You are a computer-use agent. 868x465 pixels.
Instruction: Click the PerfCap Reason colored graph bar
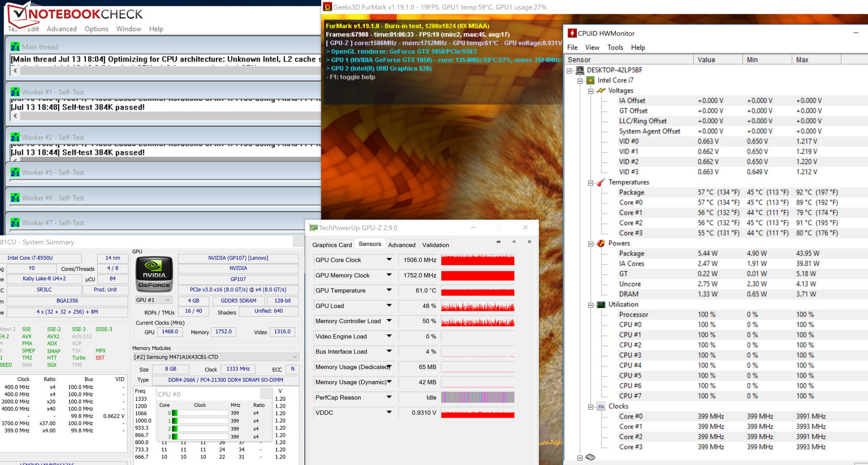[477, 398]
